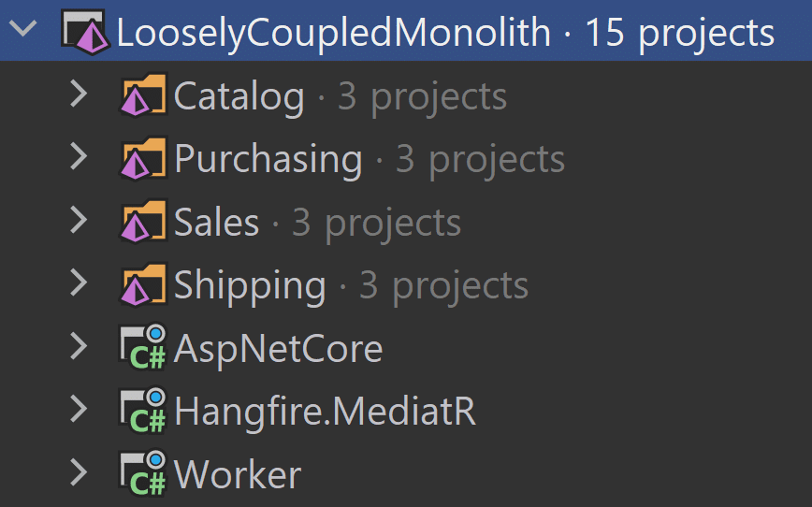Expand the Purchasing folder chevron
This screenshot has width=812, height=507.
79,157
